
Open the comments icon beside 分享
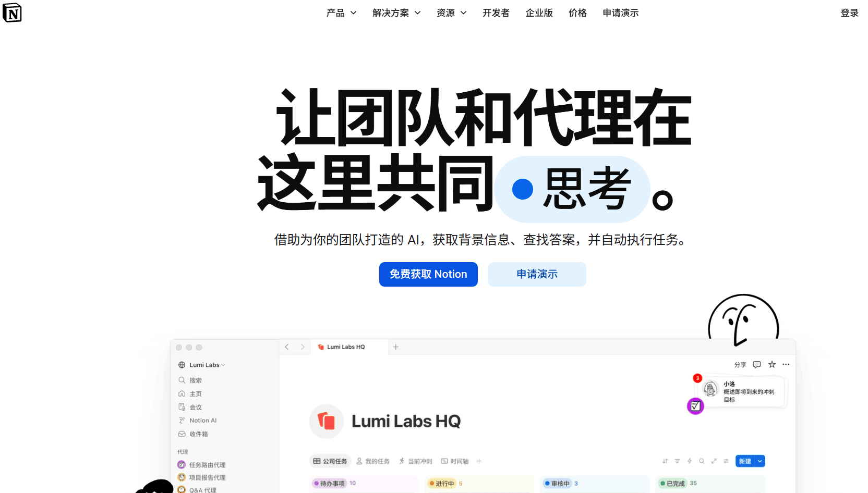pos(757,365)
